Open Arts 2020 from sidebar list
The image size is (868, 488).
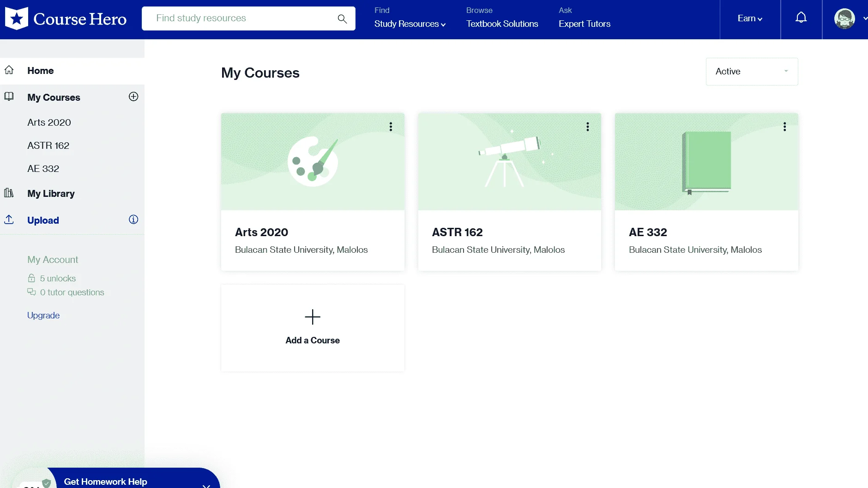[49, 122]
